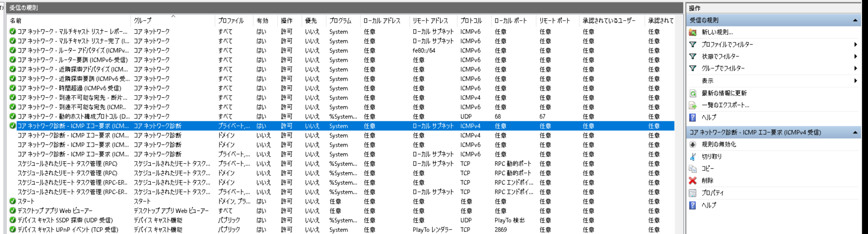Click green check icon of マルチキャスト リスナー完了 rule
This screenshot has width=868, height=234.
tap(13, 41)
